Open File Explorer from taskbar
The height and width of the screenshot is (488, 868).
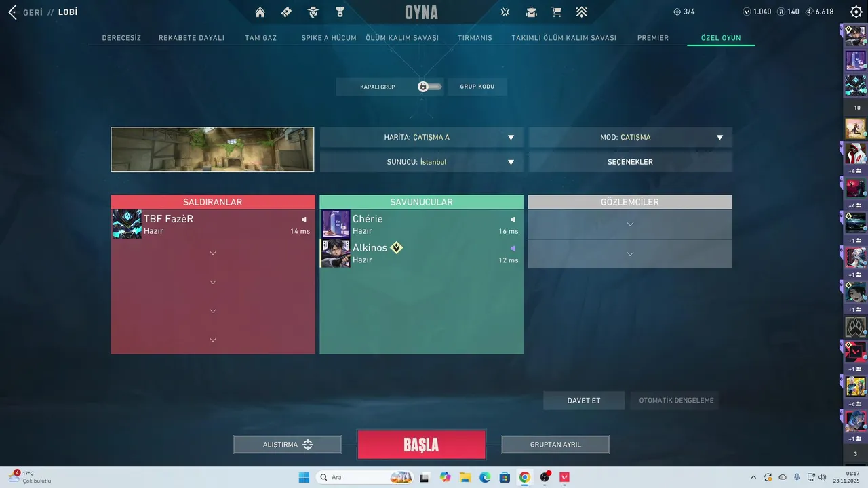click(465, 477)
